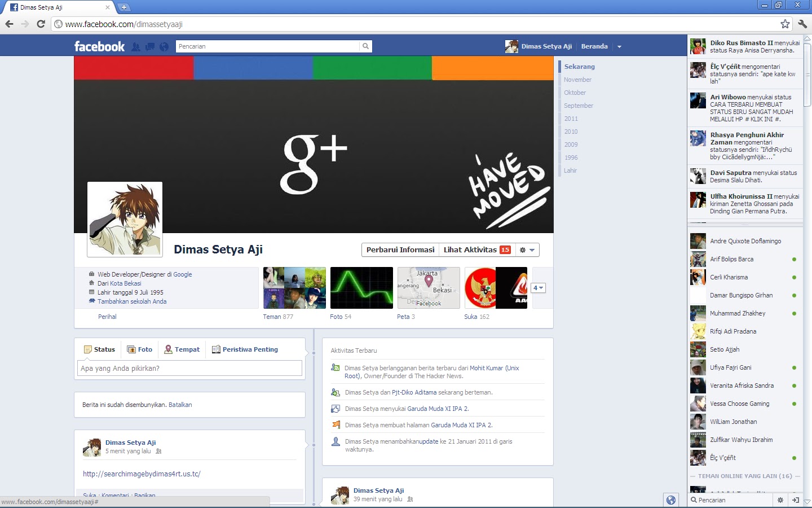Jump to Sekarang on the timeline
This screenshot has height=508, width=812.
point(580,67)
